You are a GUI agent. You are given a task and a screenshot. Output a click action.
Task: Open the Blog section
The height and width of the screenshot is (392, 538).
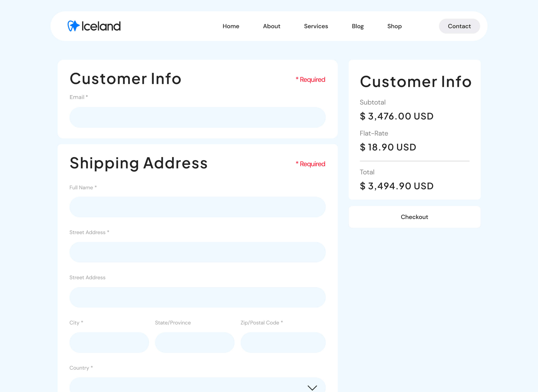(358, 26)
